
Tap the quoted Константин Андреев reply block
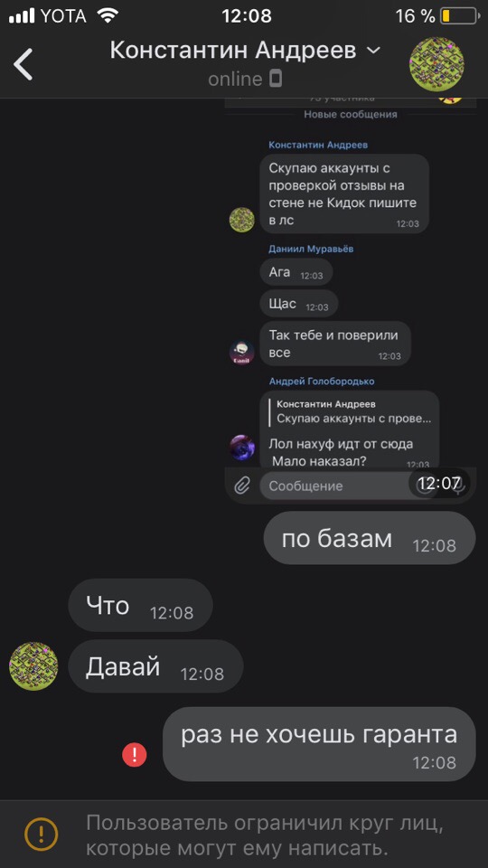[x=352, y=411]
